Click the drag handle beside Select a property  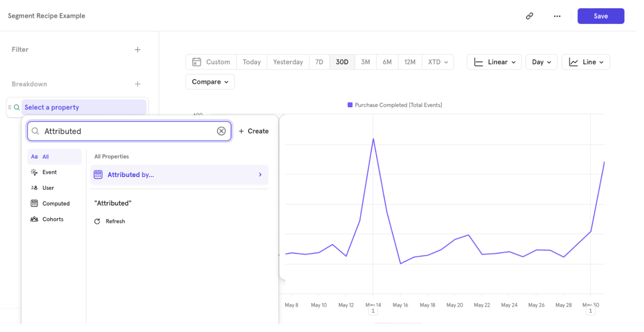9,107
